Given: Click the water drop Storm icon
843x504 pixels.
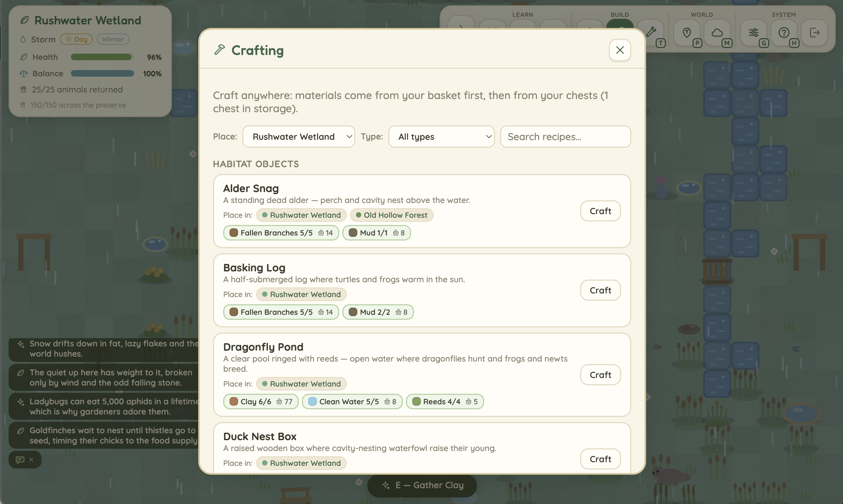Looking at the screenshot, I should pos(23,39).
